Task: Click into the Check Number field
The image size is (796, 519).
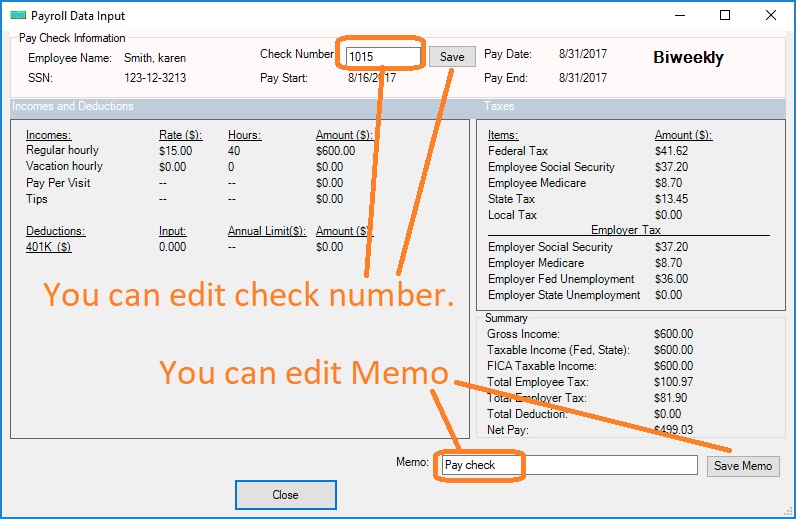Action: coord(382,57)
